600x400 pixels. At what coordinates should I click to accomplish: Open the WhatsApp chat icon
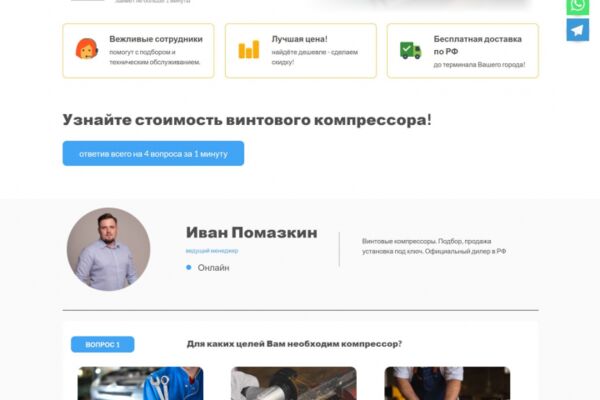[x=577, y=7]
